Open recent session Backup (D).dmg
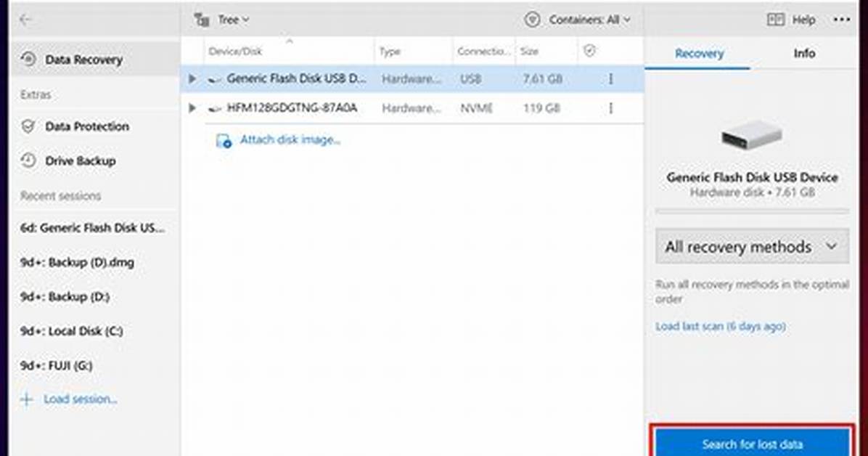 [x=77, y=262]
